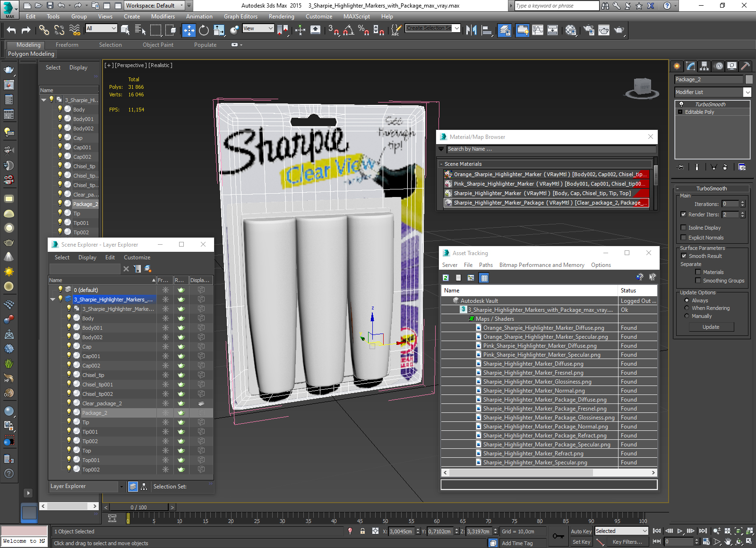Enable Separate by Materials checkbox
The width and height of the screenshot is (756, 548).
pos(698,272)
